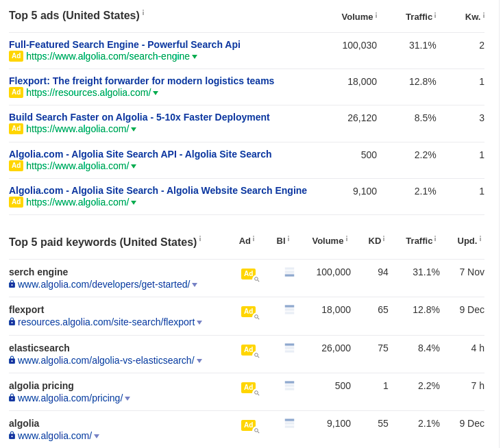Click the backlinks bar icon for 'serch engine'
The height and width of the screenshot is (448, 503).
(289, 272)
